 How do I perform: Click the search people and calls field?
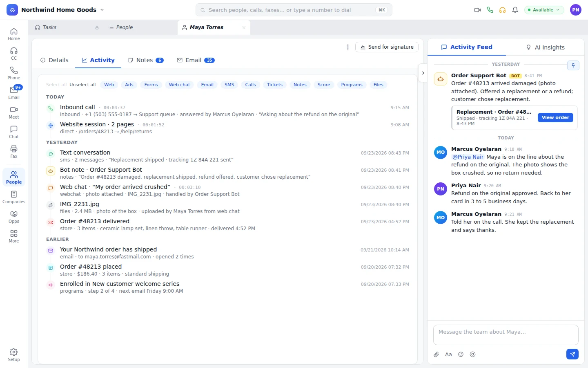pos(294,10)
